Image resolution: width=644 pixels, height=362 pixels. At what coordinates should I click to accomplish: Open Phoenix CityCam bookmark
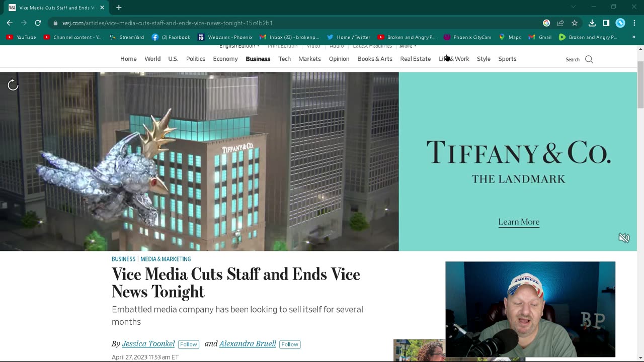coord(467,37)
